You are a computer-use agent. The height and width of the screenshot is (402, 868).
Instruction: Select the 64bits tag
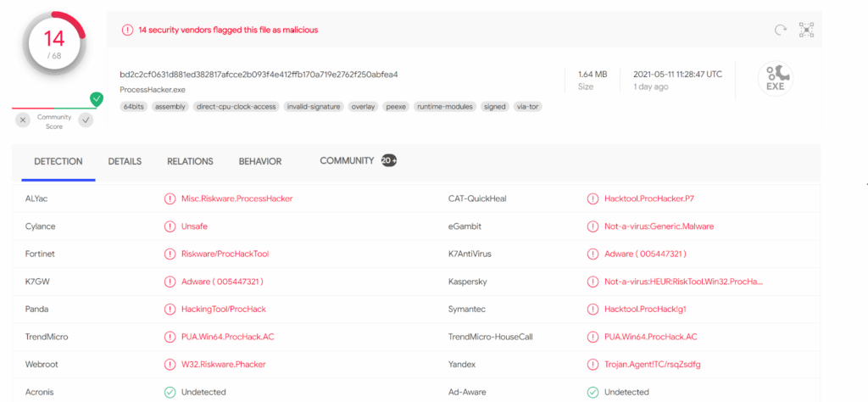(x=134, y=107)
